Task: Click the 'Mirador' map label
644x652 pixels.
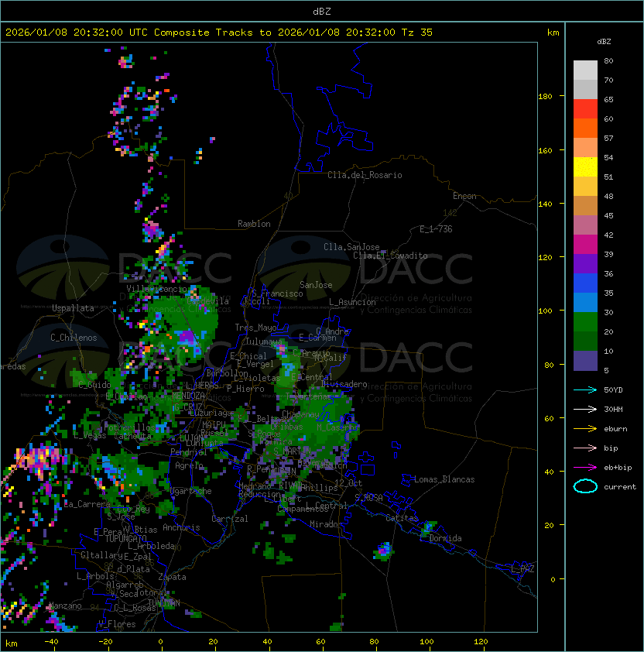Action: point(326,524)
